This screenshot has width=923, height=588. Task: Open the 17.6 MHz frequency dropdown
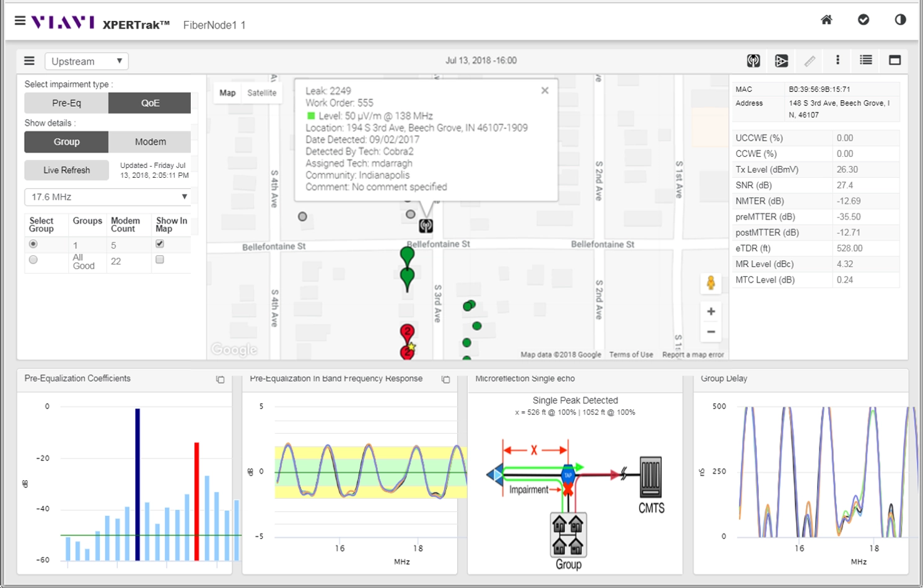click(x=108, y=196)
